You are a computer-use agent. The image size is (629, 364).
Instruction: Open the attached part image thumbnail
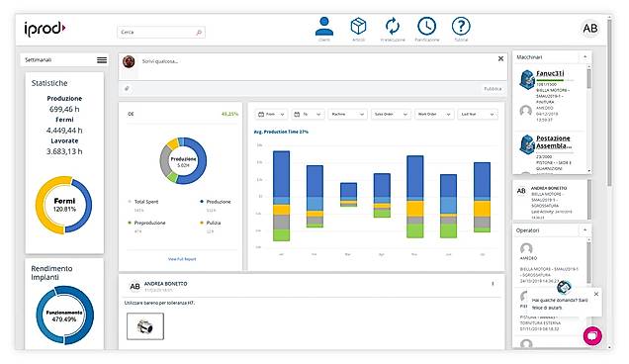pos(145,326)
